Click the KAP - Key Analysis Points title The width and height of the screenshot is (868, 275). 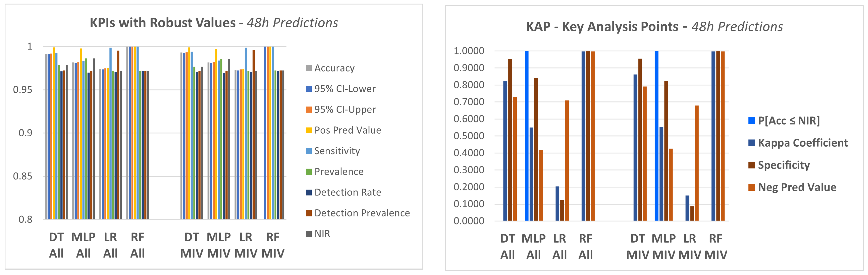pyautogui.click(x=654, y=27)
